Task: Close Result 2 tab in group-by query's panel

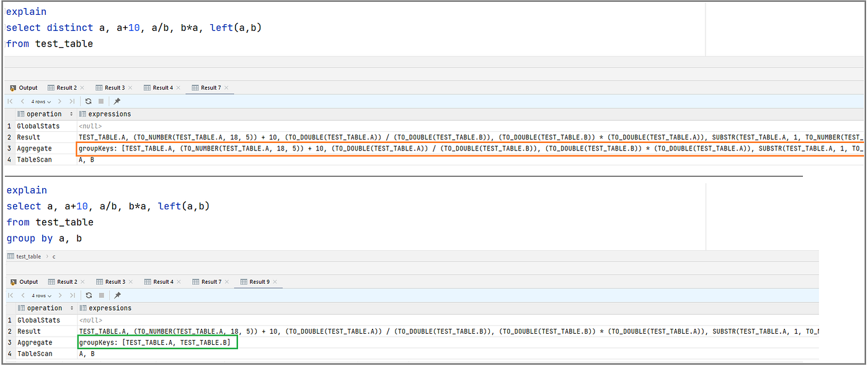Action: (x=82, y=282)
